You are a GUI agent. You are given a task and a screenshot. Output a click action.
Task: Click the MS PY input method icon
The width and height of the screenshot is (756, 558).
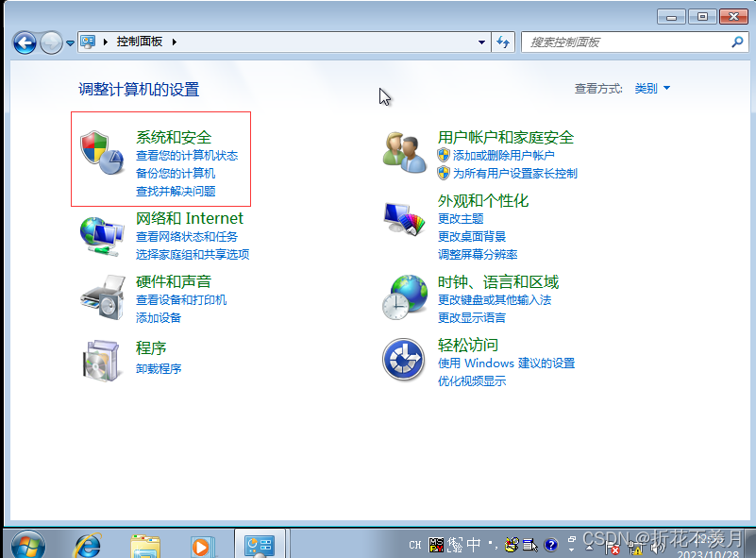(436, 545)
